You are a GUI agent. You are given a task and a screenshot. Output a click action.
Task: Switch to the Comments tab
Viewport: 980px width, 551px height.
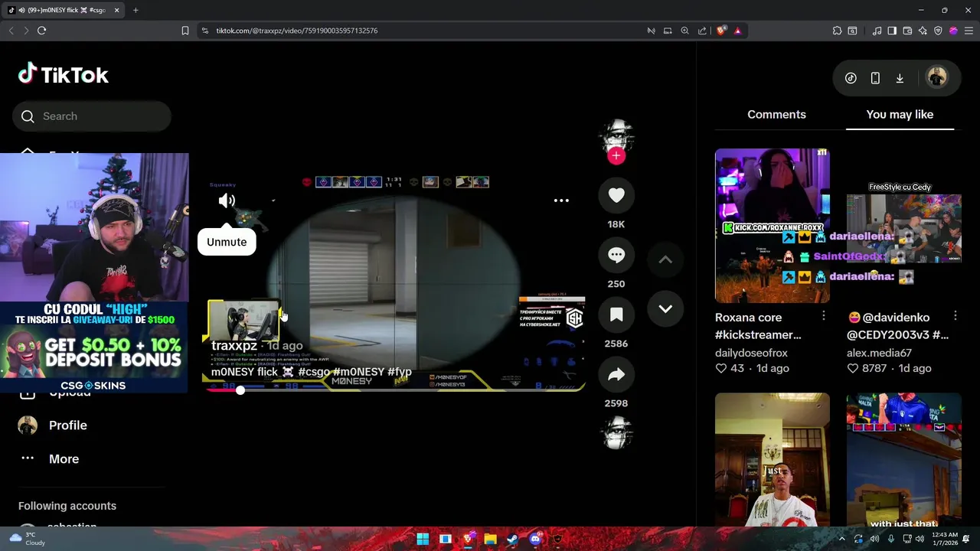(x=776, y=114)
